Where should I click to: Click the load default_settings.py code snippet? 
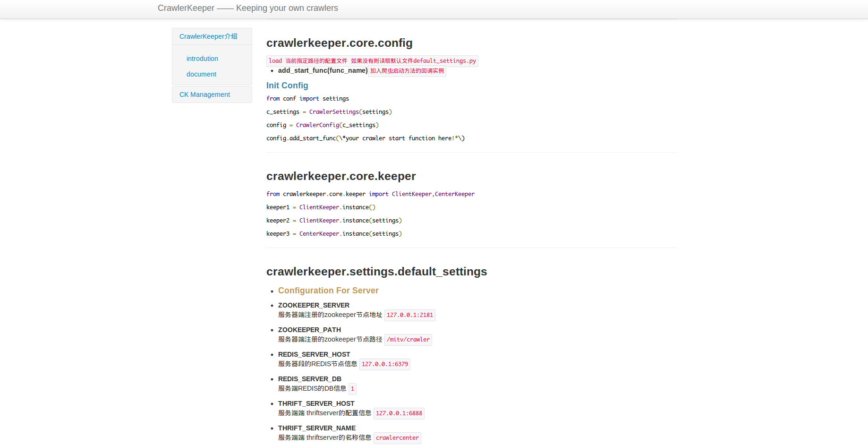coord(372,61)
